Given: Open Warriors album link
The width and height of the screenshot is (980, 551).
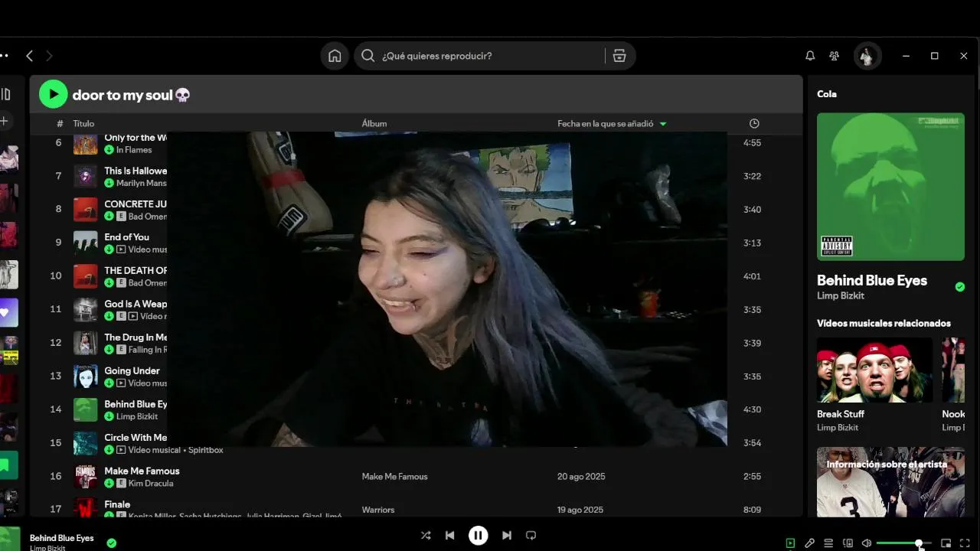Looking at the screenshot, I should (377, 510).
